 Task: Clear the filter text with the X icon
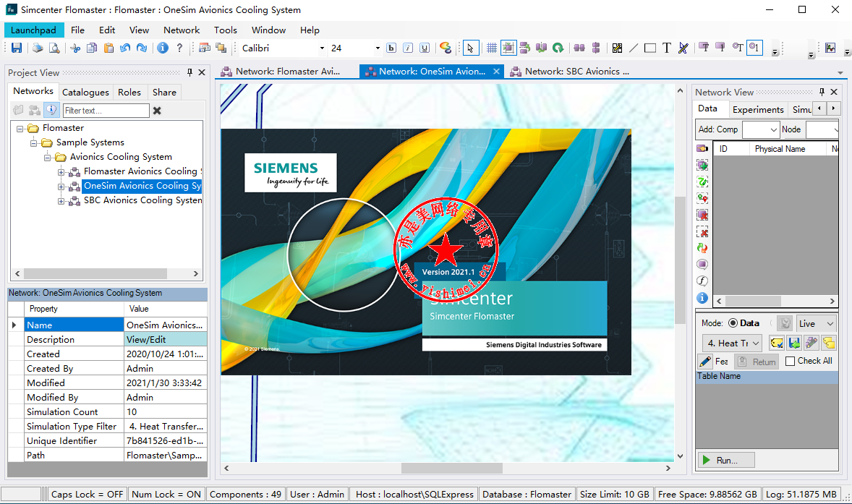157,110
